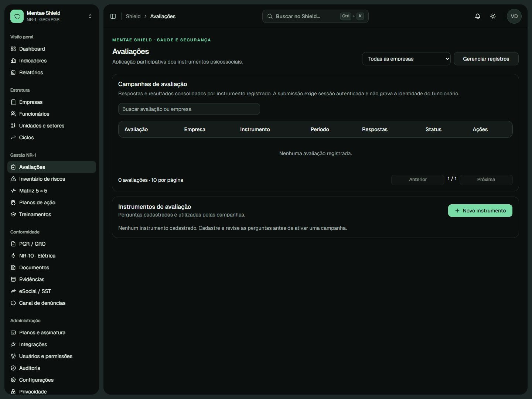Screen dimensions: 532x399
Task: Click the Unidades e setores icon
Action: [13, 126]
